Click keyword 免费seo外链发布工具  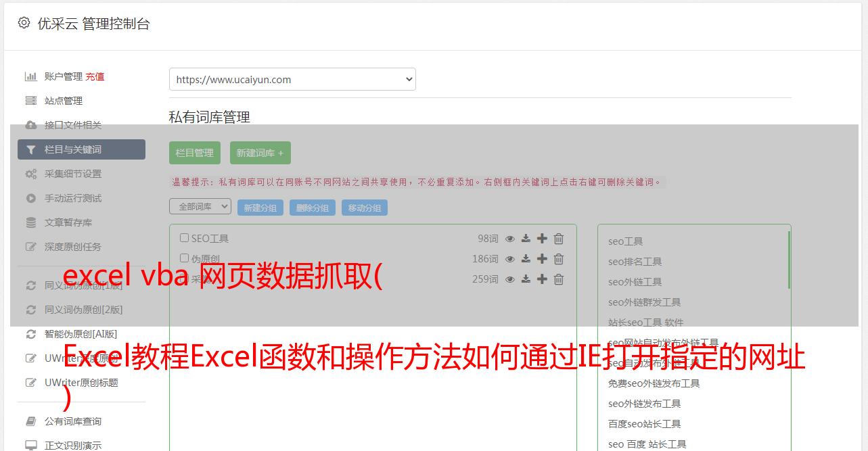(654, 383)
